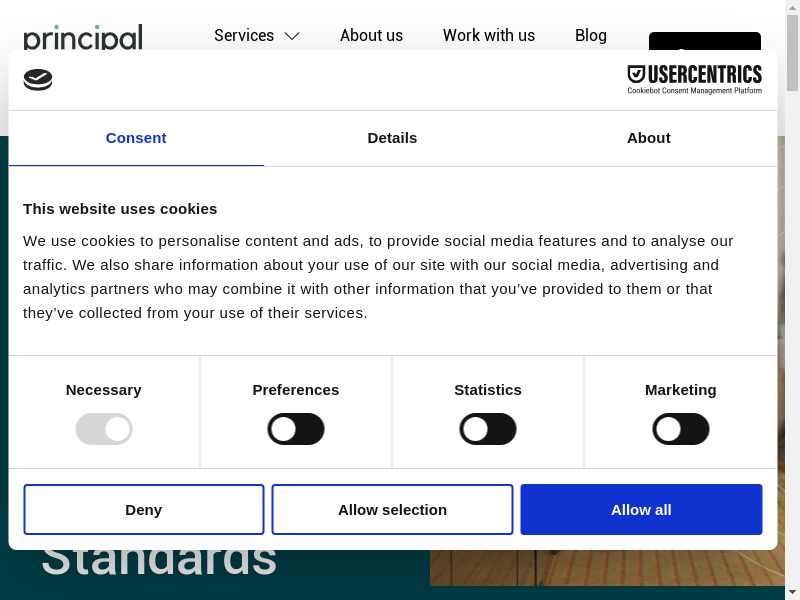
Task: Switch to the Details tab
Action: pyautogui.click(x=392, y=138)
